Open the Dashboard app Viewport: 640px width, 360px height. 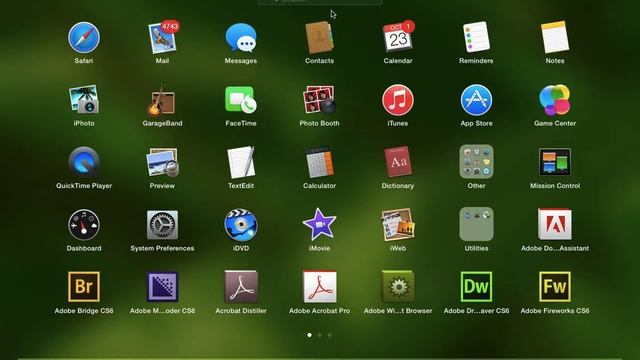pos(84,225)
